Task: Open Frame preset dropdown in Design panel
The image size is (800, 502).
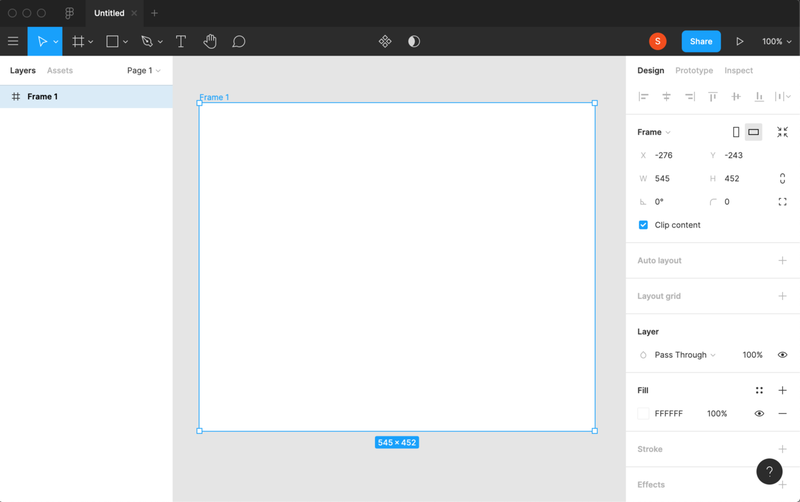Action: click(x=654, y=132)
